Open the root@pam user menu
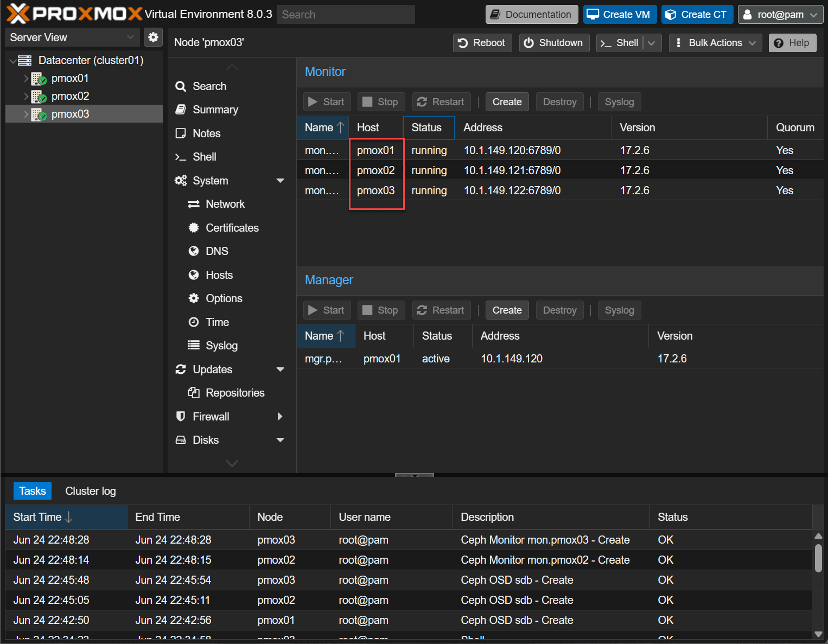This screenshot has width=828, height=644. click(x=780, y=15)
